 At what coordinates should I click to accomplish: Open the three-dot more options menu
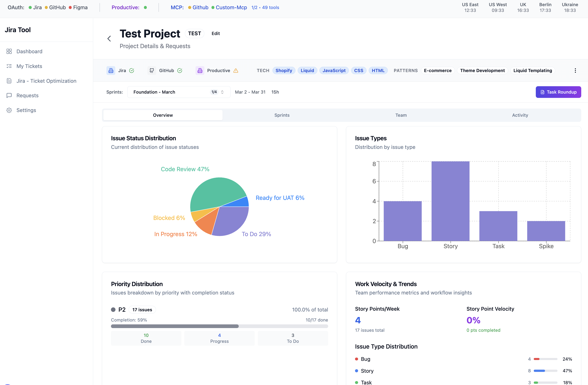click(x=575, y=71)
